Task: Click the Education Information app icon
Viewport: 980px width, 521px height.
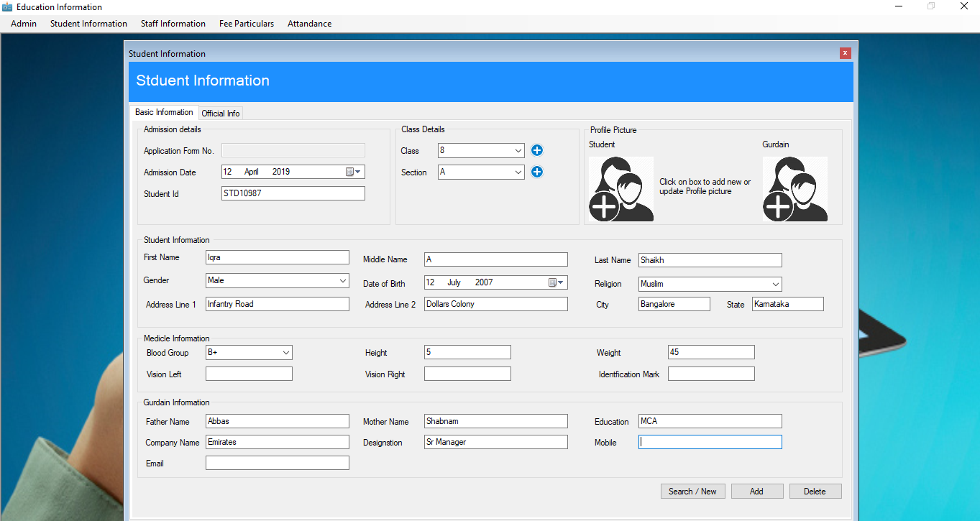Action: (7, 7)
